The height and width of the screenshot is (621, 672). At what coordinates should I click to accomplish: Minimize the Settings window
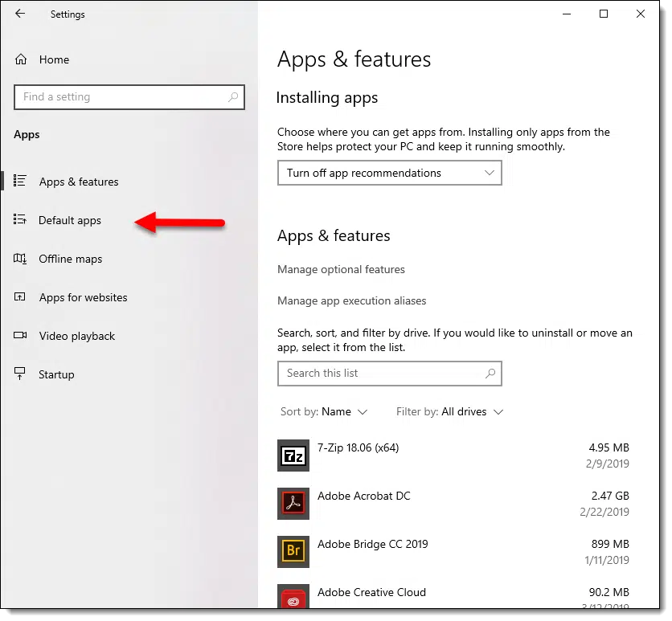[567, 14]
